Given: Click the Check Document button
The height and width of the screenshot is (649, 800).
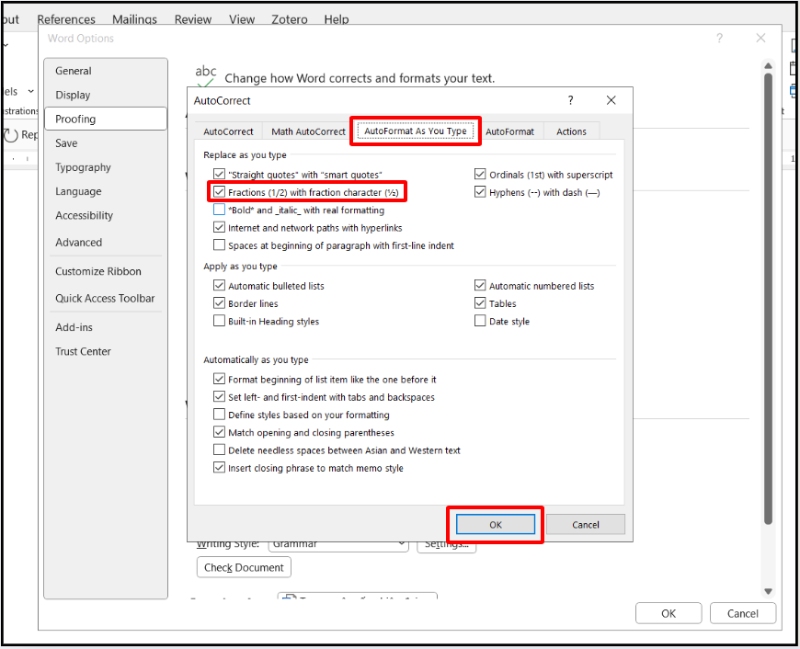Looking at the screenshot, I should coord(243,567).
